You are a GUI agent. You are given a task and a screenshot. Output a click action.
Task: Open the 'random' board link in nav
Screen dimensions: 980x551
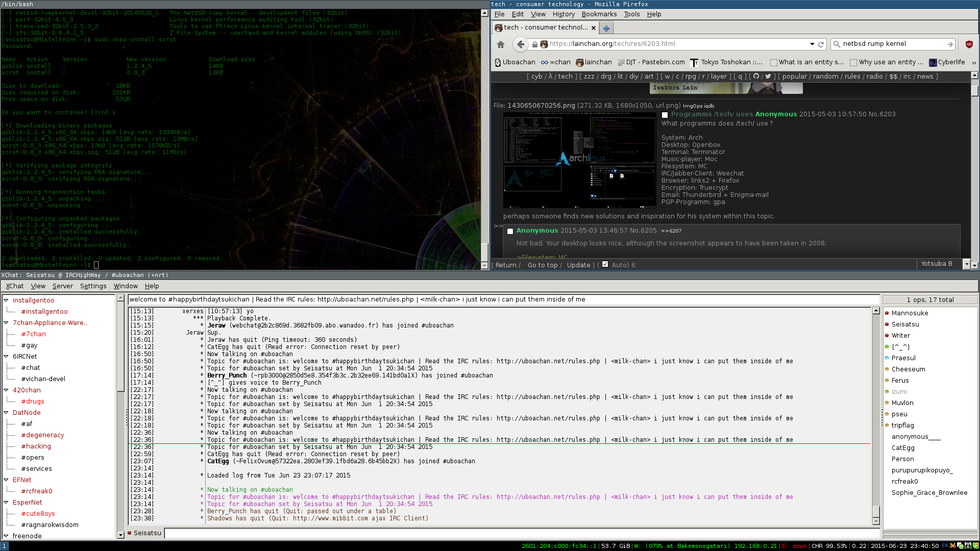coord(826,77)
